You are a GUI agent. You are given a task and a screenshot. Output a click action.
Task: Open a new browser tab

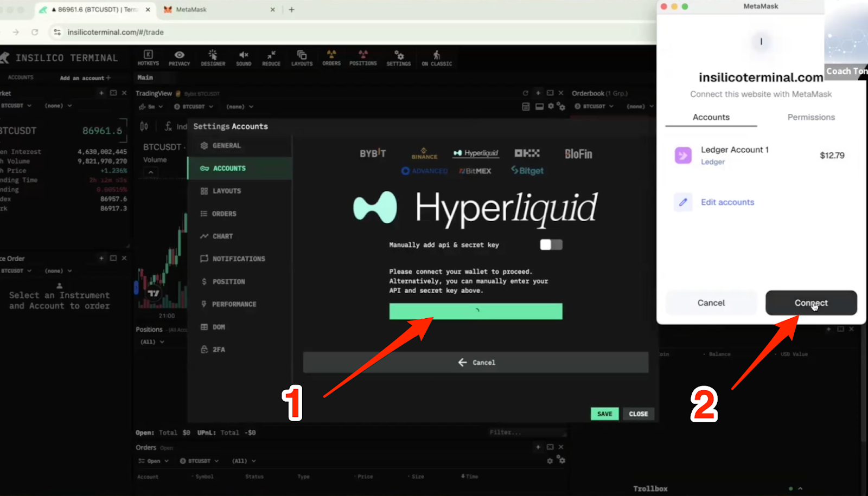point(291,9)
